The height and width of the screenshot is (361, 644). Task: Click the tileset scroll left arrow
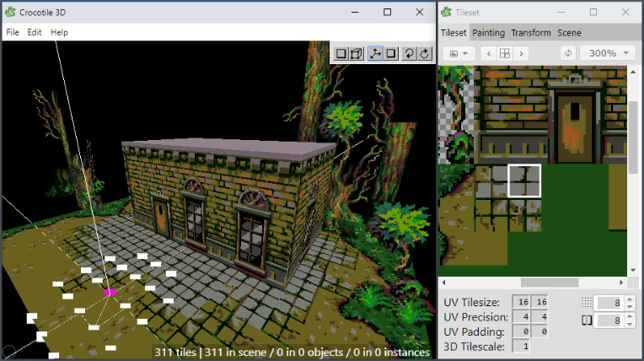click(x=443, y=283)
